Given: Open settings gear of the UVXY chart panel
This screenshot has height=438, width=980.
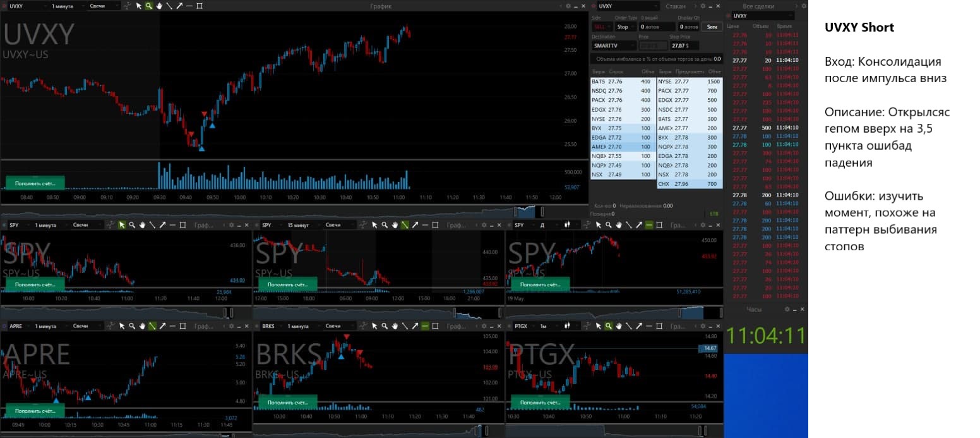Looking at the screenshot, I should click(x=568, y=6).
